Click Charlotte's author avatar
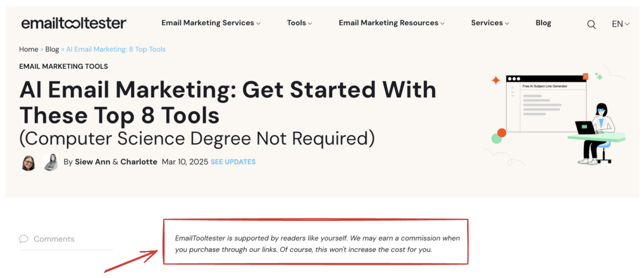The width and height of the screenshot is (644, 278). click(50, 162)
